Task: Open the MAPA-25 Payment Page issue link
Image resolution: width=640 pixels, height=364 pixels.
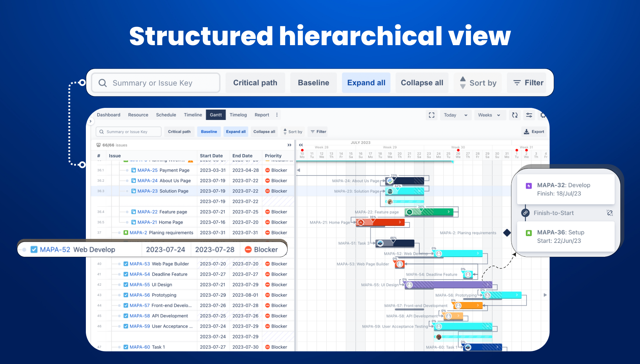Action: click(x=147, y=170)
